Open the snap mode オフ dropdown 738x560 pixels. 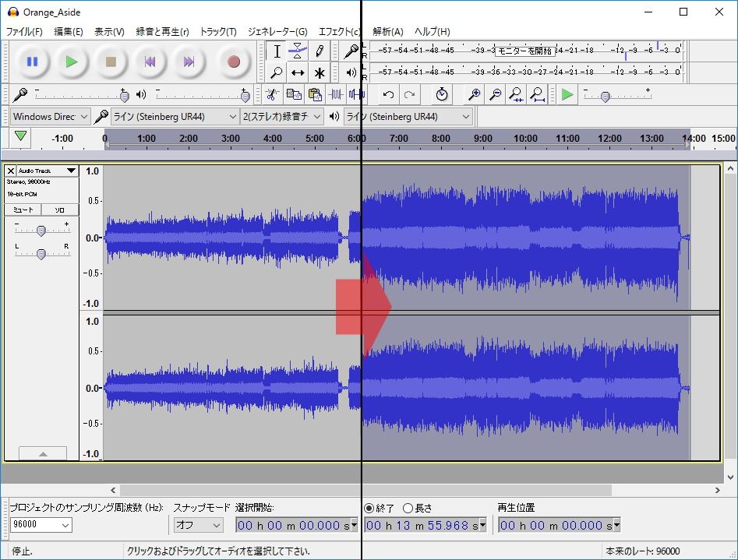[197, 524]
